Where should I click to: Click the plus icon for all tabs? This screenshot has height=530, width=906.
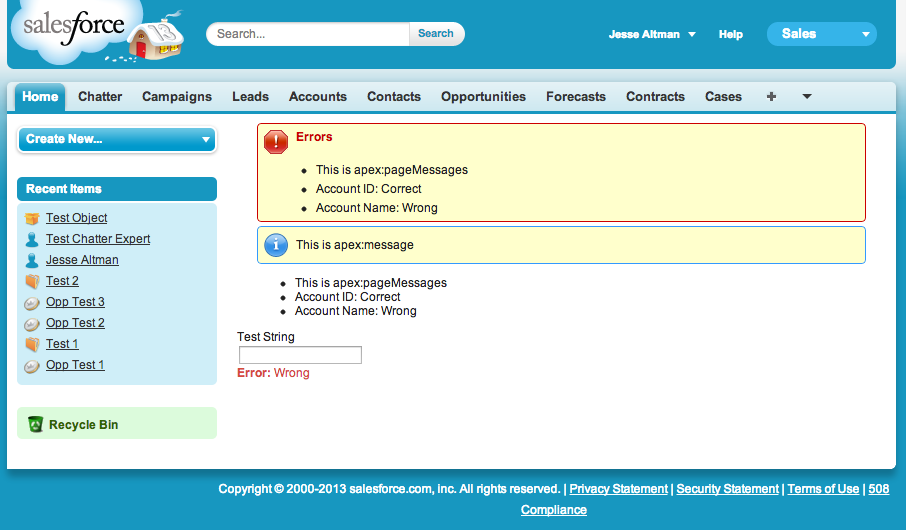[771, 97]
